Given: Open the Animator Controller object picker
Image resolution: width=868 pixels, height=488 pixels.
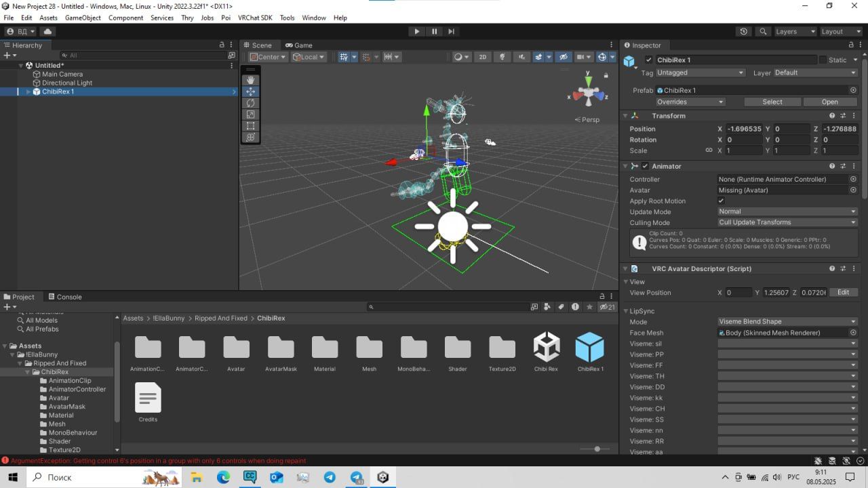Looking at the screenshot, I should 853,180.
